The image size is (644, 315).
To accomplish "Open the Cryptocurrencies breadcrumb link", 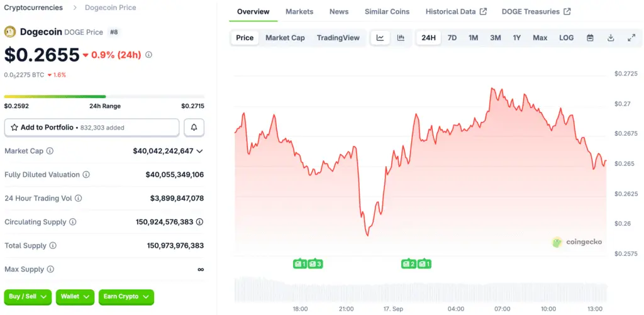I will click(33, 8).
